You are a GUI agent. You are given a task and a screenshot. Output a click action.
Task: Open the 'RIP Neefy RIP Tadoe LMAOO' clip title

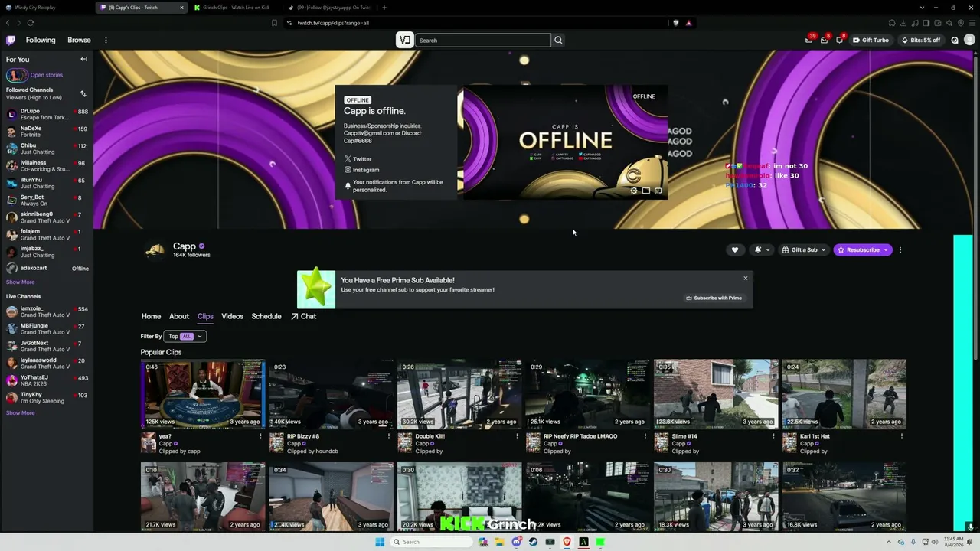[x=580, y=436]
